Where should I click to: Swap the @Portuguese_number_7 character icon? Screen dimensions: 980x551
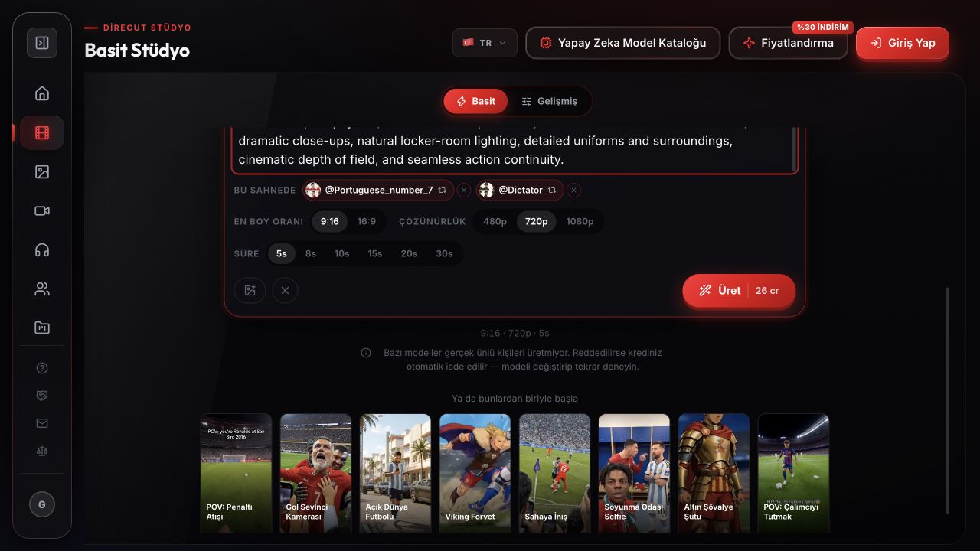[442, 190]
